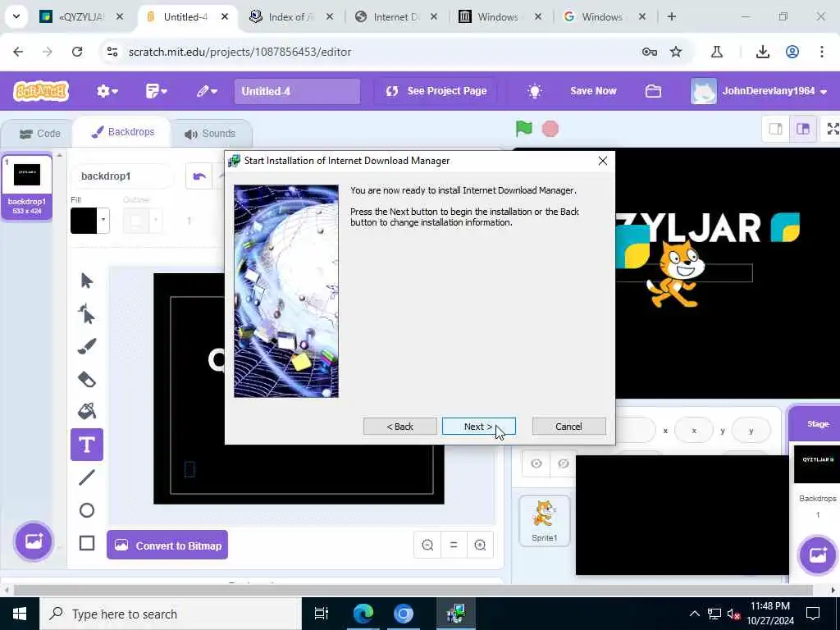Screen dimensions: 840x630
Task: Switch to the Code tab
Action: 39,134
